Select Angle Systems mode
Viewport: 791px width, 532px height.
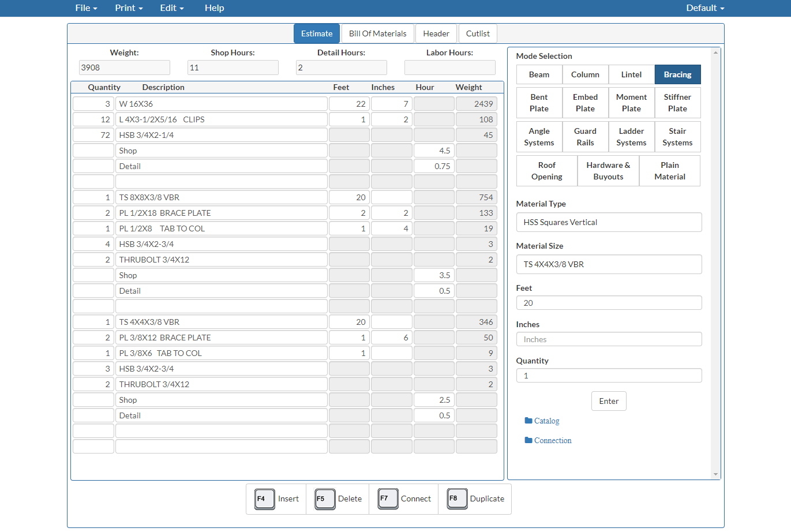tap(539, 137)
